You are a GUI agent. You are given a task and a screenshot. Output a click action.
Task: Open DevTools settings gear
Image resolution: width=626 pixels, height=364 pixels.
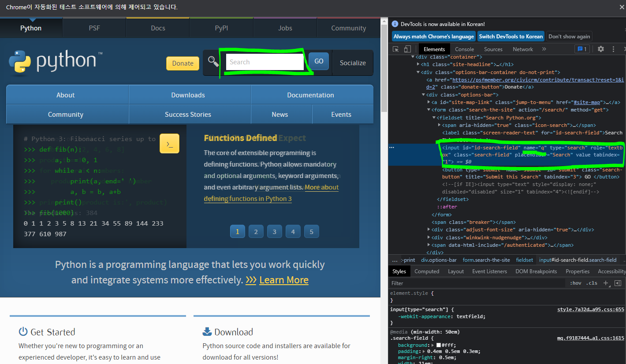pyautogui.click(x=600, y=49)
